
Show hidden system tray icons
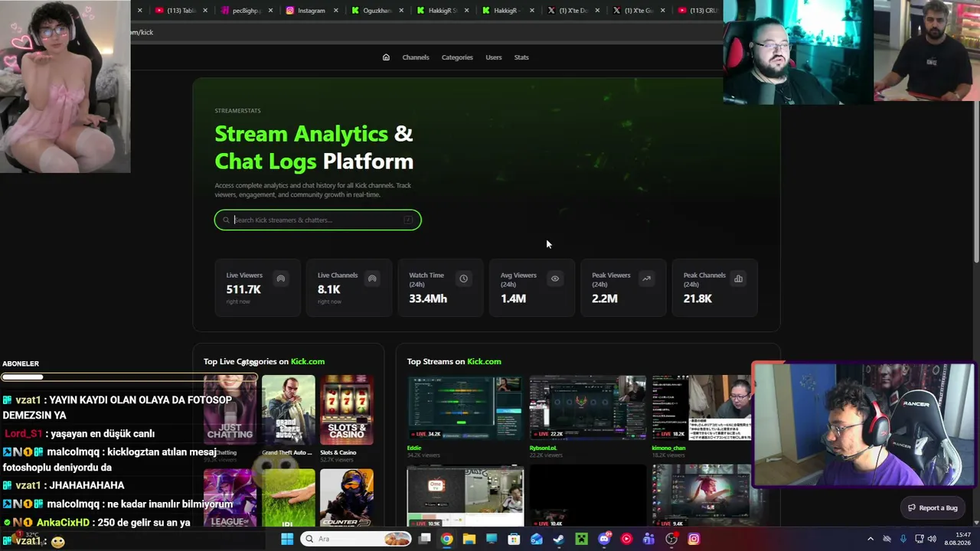(x=871, y=539)
